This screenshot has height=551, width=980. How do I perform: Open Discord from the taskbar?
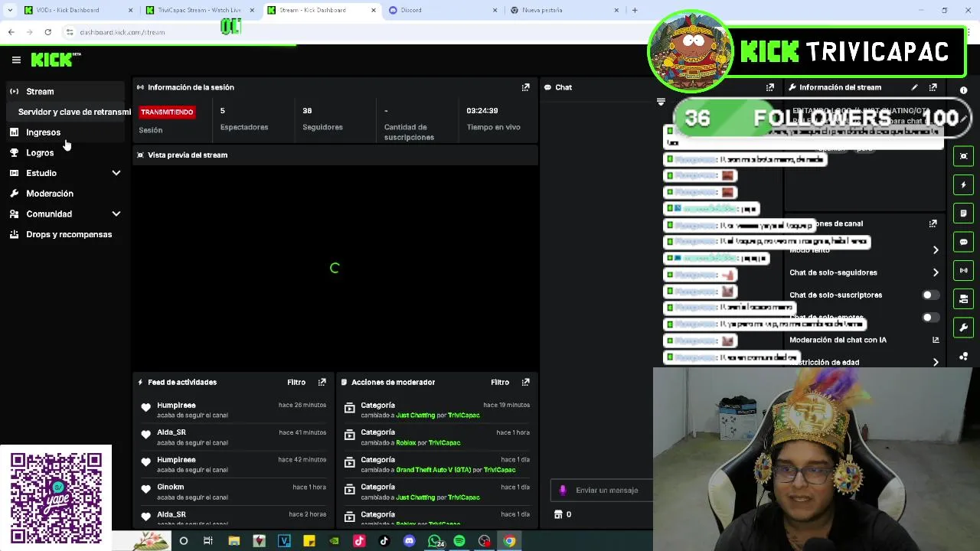409,541
